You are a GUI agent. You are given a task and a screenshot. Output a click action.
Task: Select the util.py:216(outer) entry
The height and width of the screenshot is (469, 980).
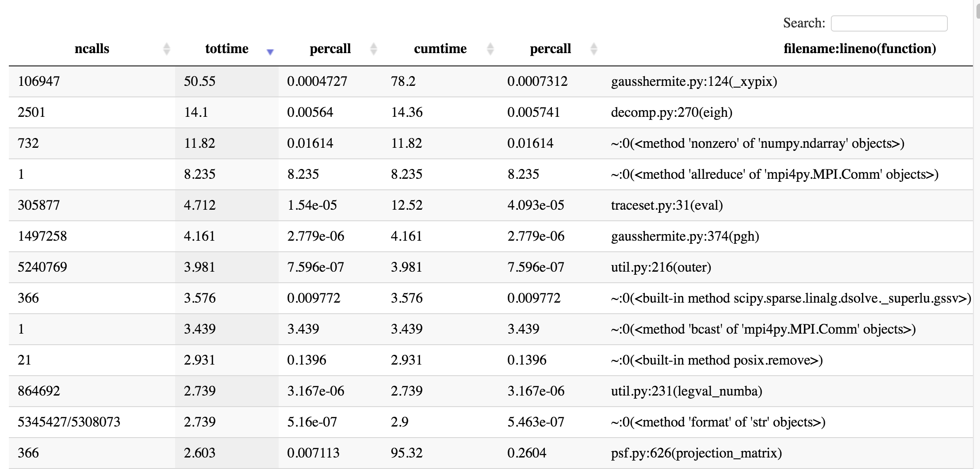pyautogui.click(x=661, y=267)
